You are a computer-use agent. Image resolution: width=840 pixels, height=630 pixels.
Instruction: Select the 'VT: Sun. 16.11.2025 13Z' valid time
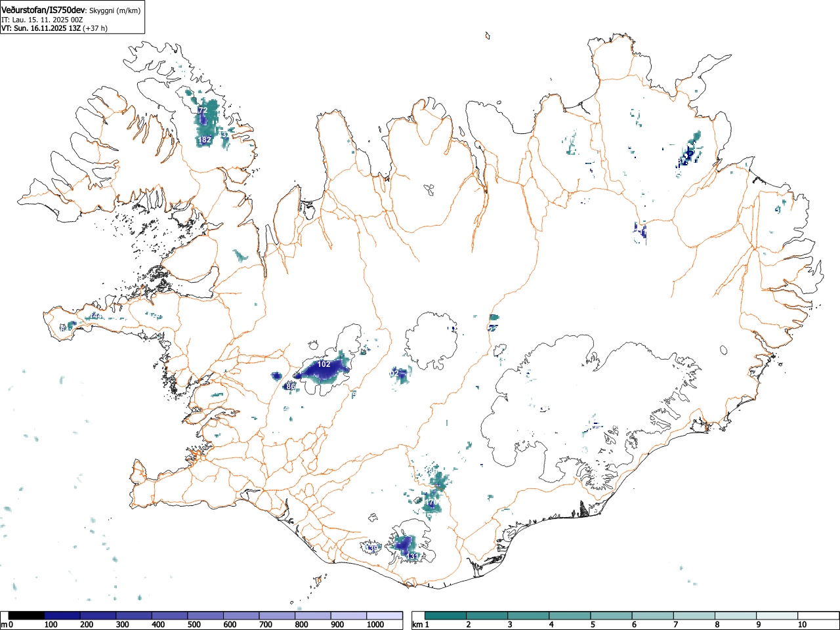pos(41,28)
